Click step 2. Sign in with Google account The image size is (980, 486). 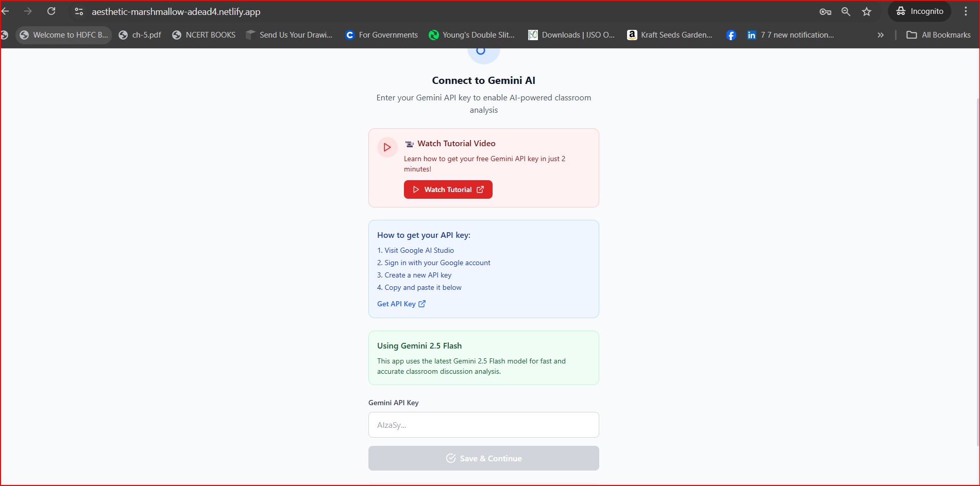pos(434,263)
